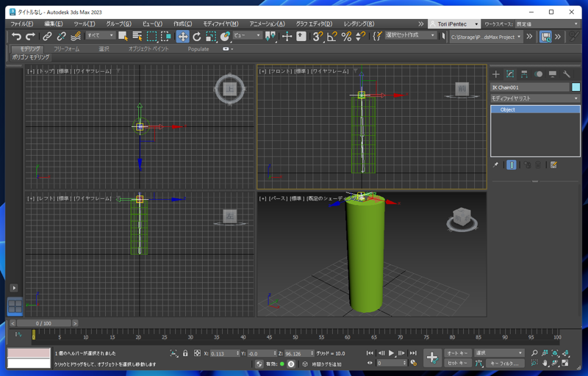Open Select by Name icon
588x376 pixels.
coord(137,36)
